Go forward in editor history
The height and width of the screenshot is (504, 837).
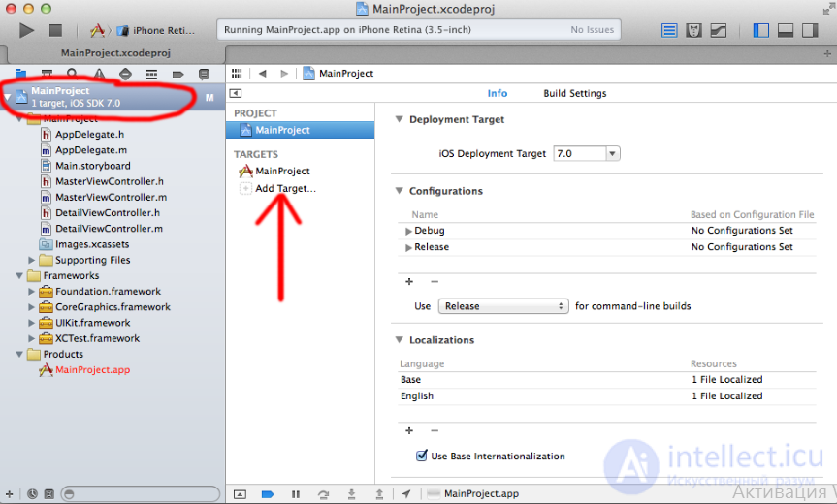284,74
